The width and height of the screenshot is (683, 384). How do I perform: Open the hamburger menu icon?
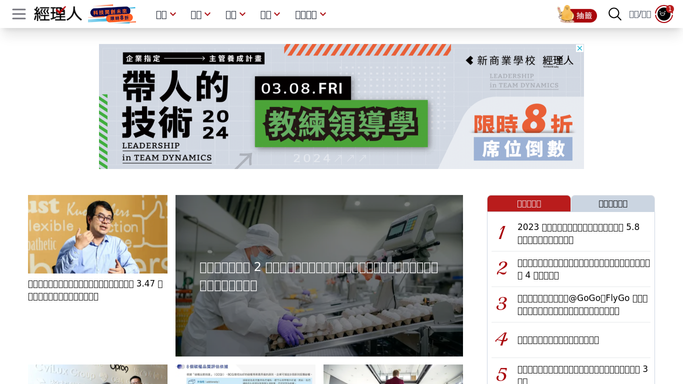[19, 14]
